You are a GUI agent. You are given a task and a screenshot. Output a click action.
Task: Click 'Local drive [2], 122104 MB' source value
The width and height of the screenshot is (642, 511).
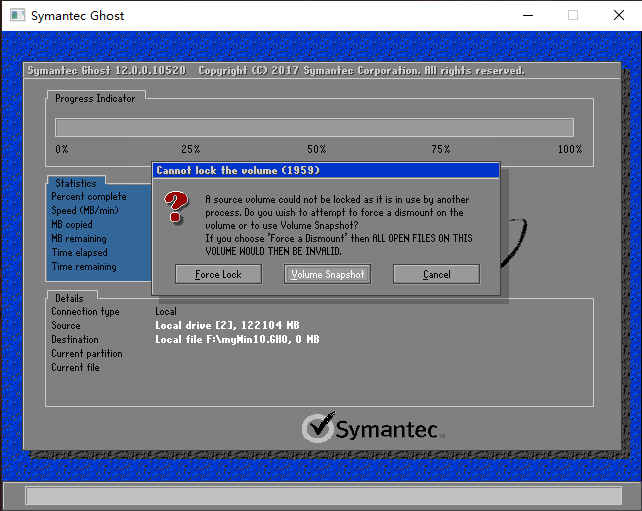point(227,325)
